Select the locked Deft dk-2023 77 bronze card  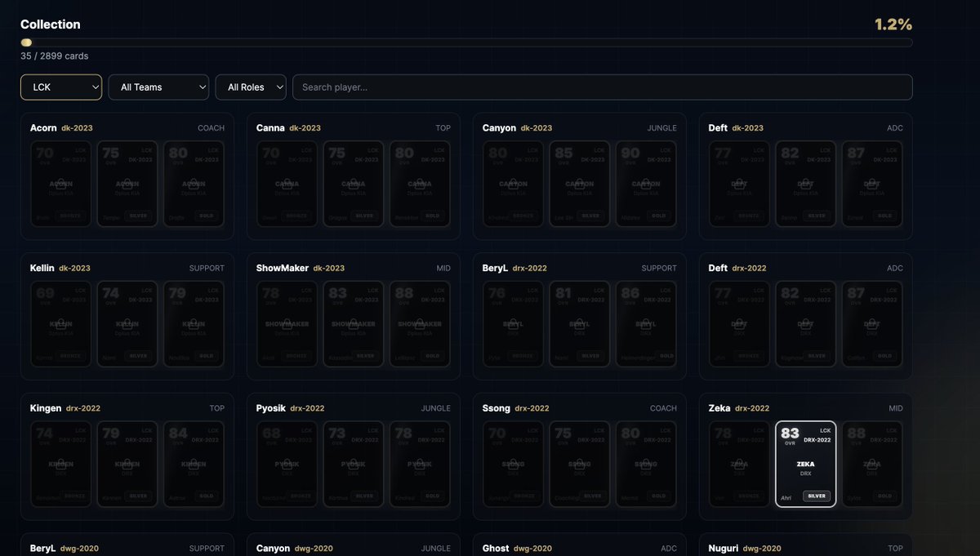tap(740, 185)
